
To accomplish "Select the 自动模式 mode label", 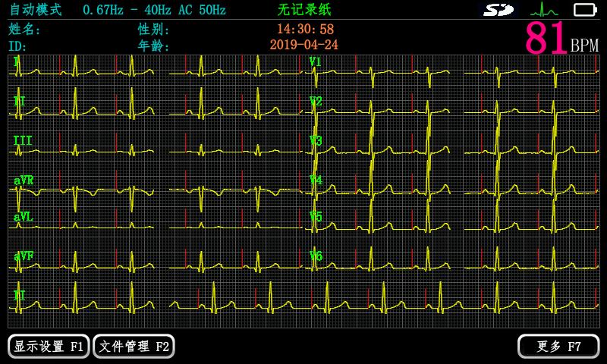I will [36, 10].
